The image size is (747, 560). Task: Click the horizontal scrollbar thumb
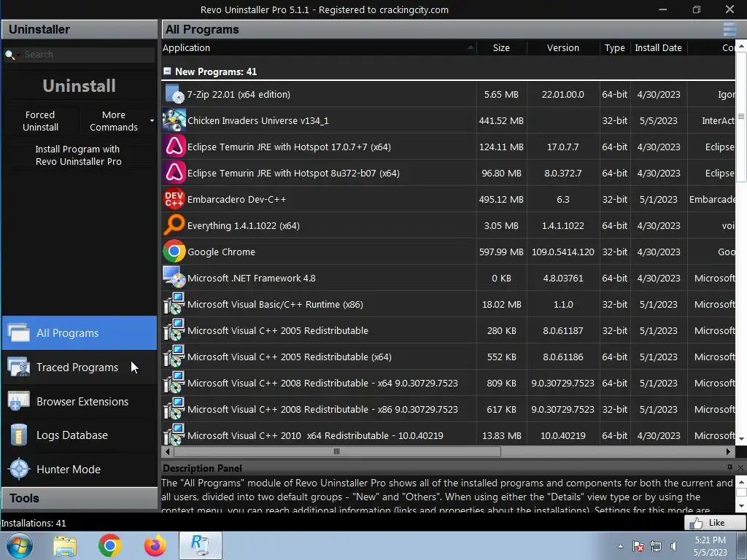click(337, 451)
